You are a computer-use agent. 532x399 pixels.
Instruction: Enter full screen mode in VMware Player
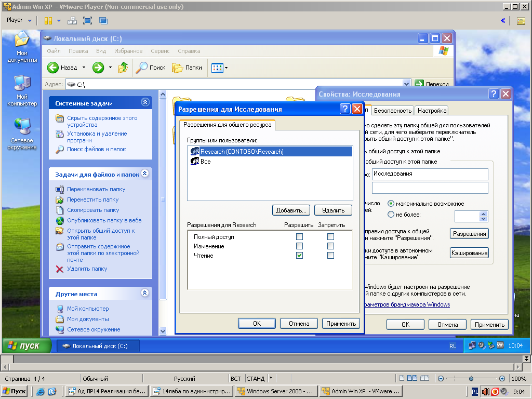coord(87,21)
